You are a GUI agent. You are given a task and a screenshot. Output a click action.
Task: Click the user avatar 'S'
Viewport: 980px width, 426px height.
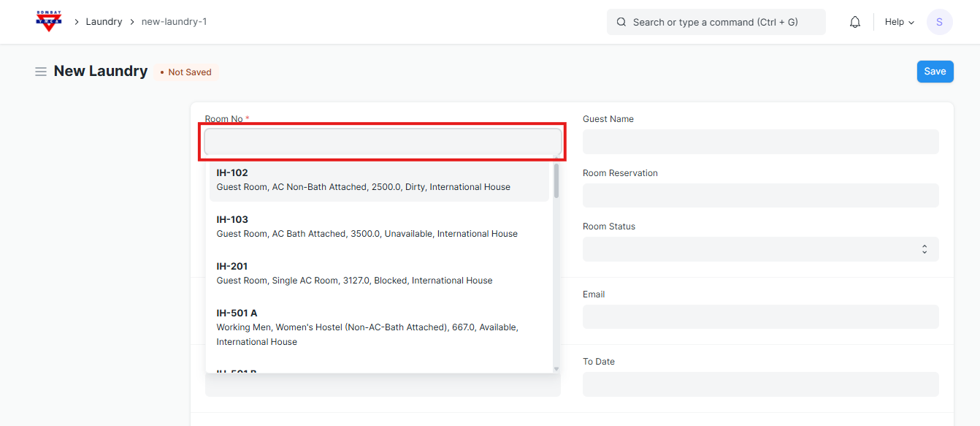point(939,22)
